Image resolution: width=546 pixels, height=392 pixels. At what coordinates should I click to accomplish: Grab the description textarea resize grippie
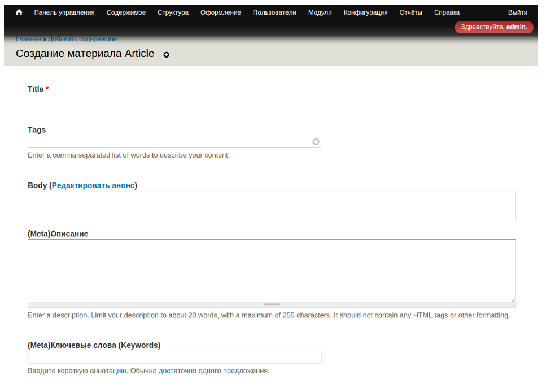coord(272,304)
